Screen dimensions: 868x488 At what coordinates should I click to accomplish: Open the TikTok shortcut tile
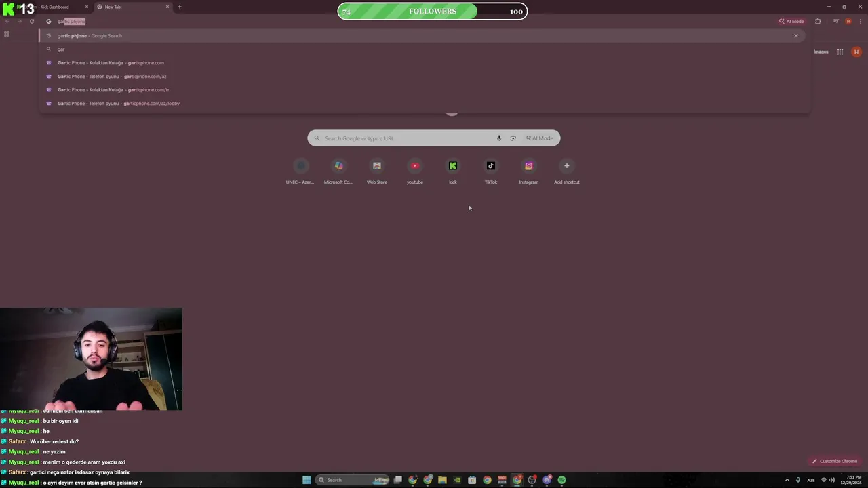(x=491, y=171)
